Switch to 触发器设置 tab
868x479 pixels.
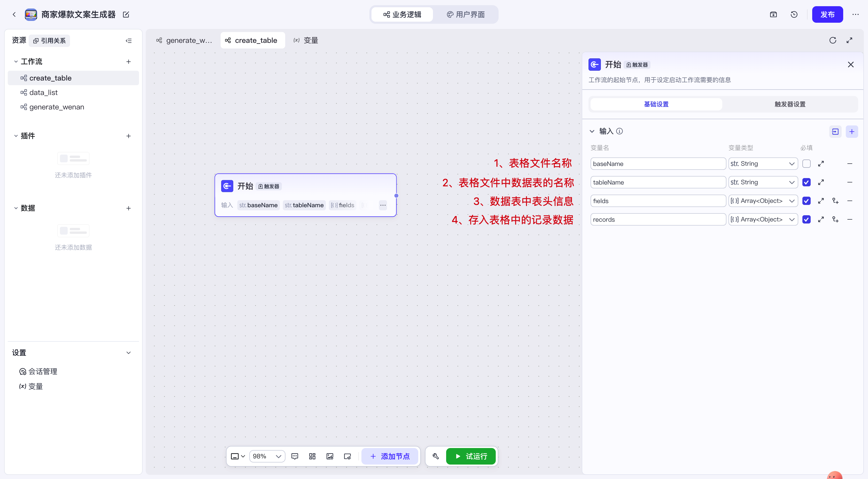(x=789, y=104)
